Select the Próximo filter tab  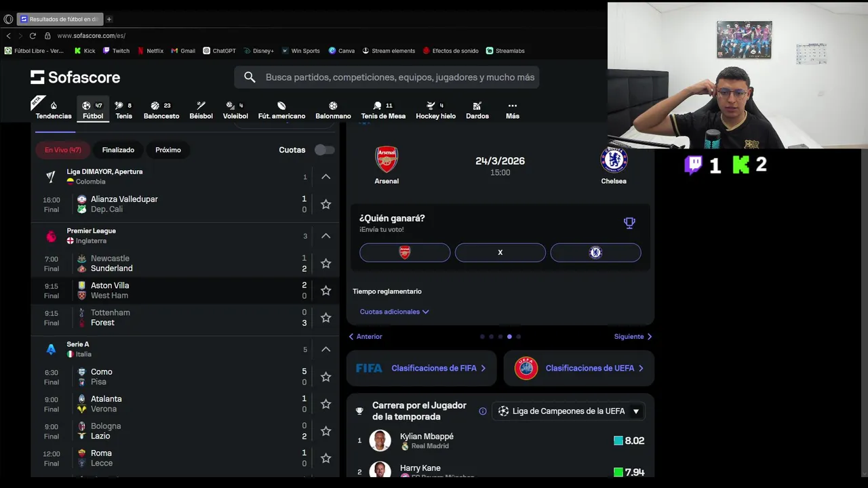pos(168,150)
